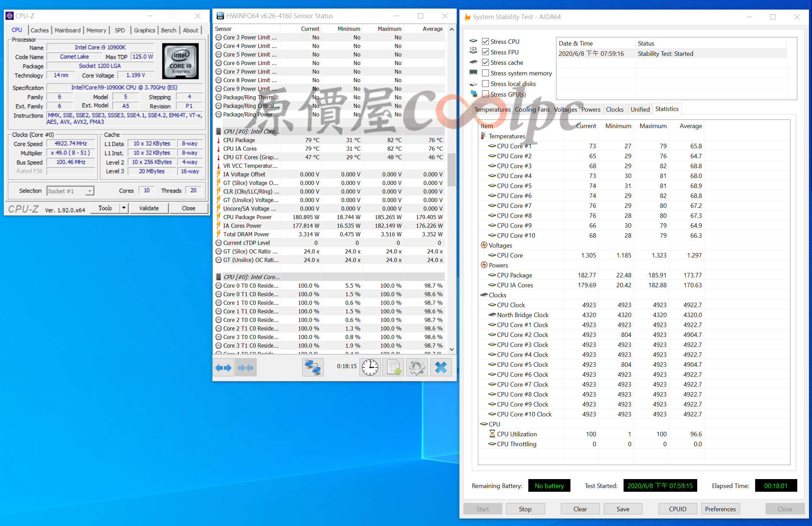The width and height of the screenshot is (812, 526).
Task: Click AIDA64 Average column header
Action: click(x=686, y=126)
